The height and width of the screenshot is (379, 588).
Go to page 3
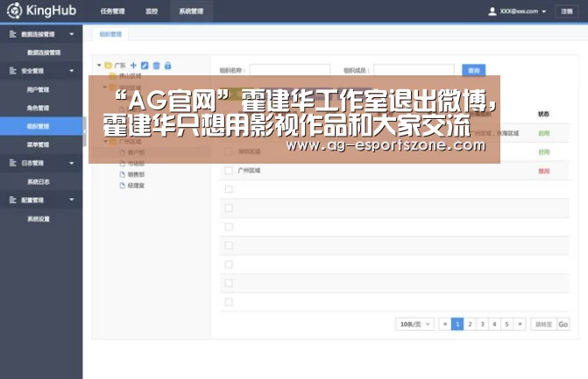click(482, 324)
